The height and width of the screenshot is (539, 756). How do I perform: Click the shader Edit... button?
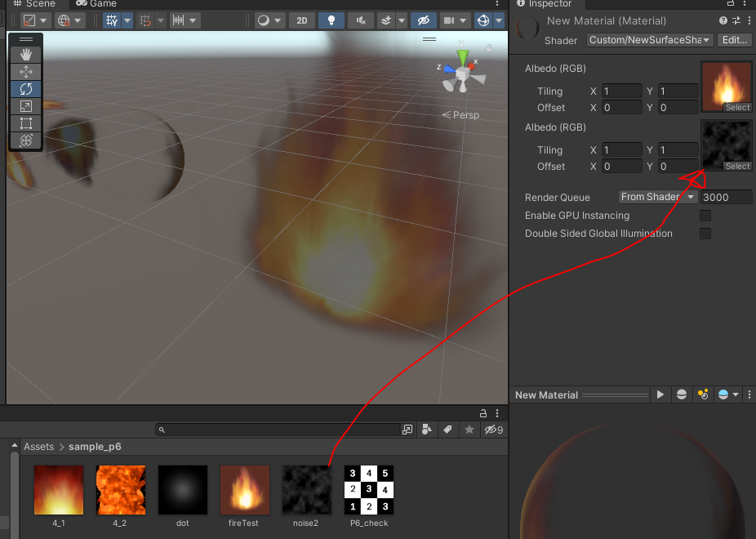click(734, 40)
